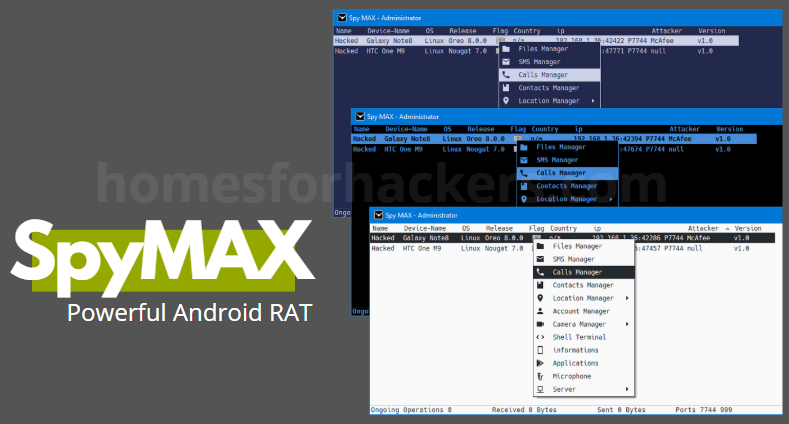Select Galaxy Note8 cell in white-theme window
This screenshot has height=424, width=789.
pos(426,238)
